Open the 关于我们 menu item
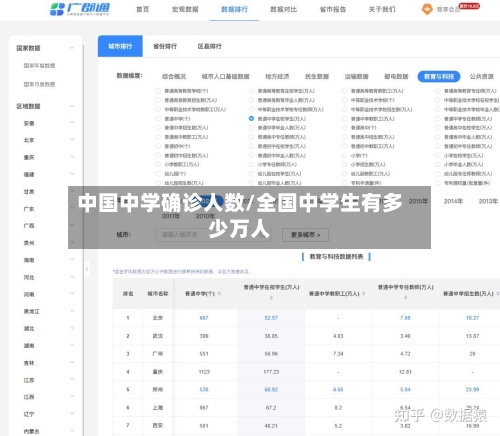Image resolution: width=500 pixels, height=436 pixels. (x=382, y=9)
